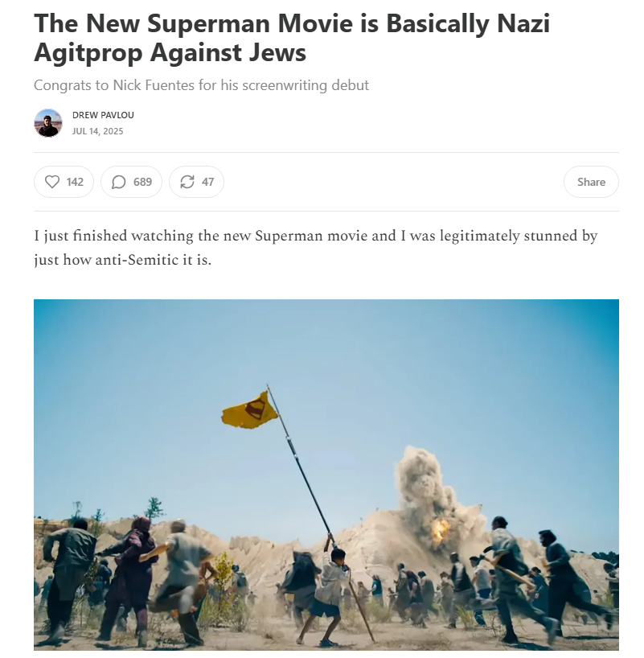Screen dimensions: 644x658
Task: Like the post with the heart icon
Action: pyautogui.click(x=52, y=182)
